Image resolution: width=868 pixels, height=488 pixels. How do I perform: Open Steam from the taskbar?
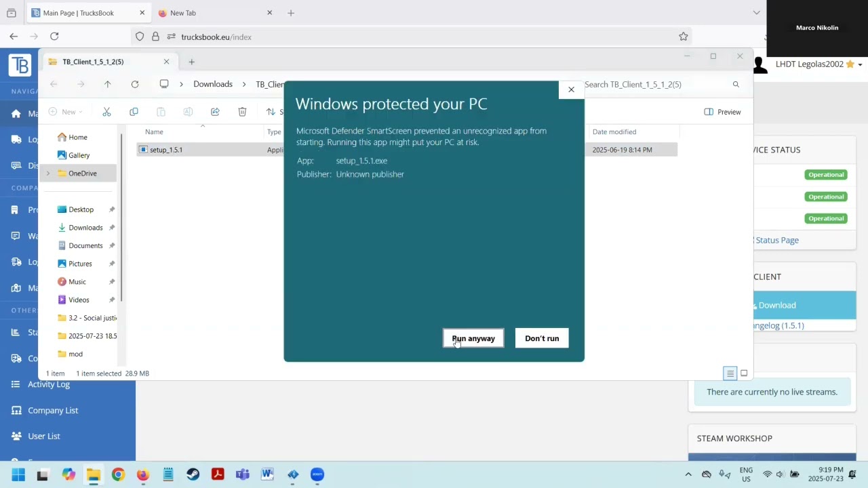click(x=193, y=474)
